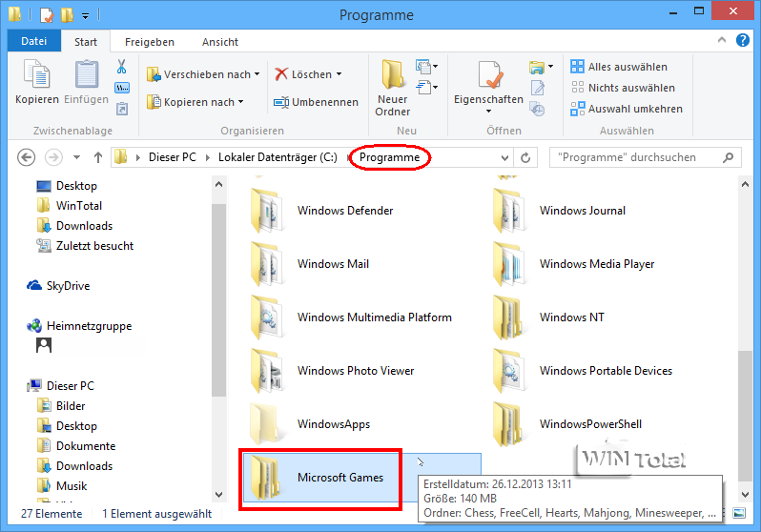This screenshot has height=532, width=761.
Task: Open SkyDrive in navigation pane
Action: click(58, 286)
